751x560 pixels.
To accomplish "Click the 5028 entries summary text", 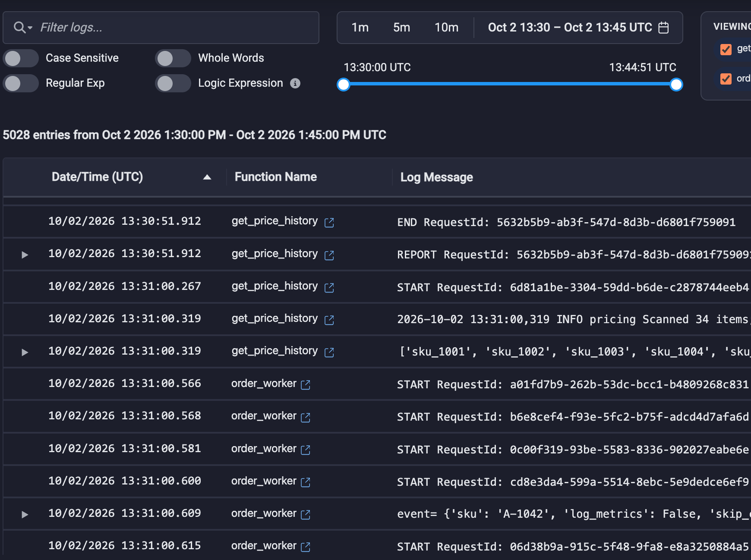I will click(195, 135).
